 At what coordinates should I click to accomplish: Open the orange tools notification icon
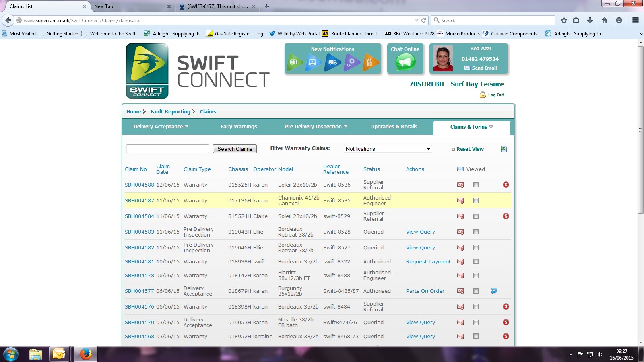pyautogui.click(x=370, y=62)
